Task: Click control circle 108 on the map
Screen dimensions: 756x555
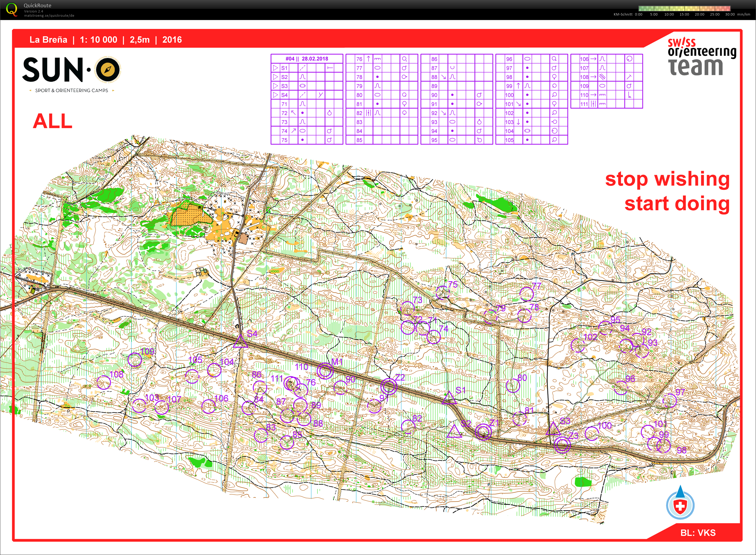Action: tap(104, 382)
